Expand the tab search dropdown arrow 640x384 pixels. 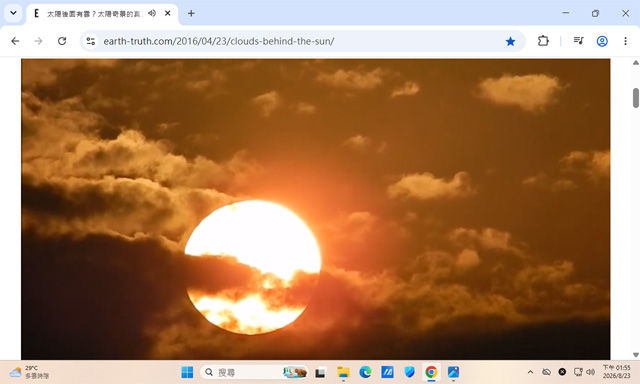[13, 13]
